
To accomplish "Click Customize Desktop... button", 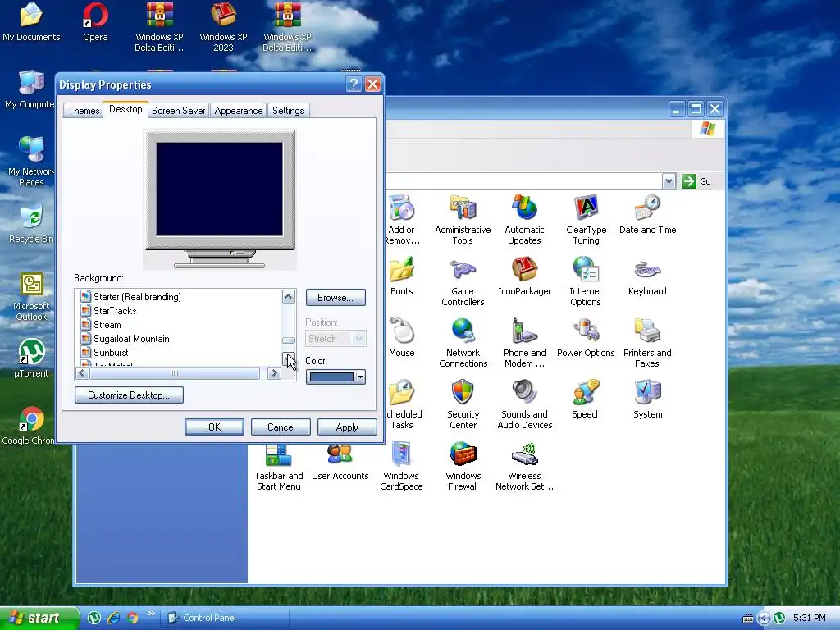I will click(129, 395).
